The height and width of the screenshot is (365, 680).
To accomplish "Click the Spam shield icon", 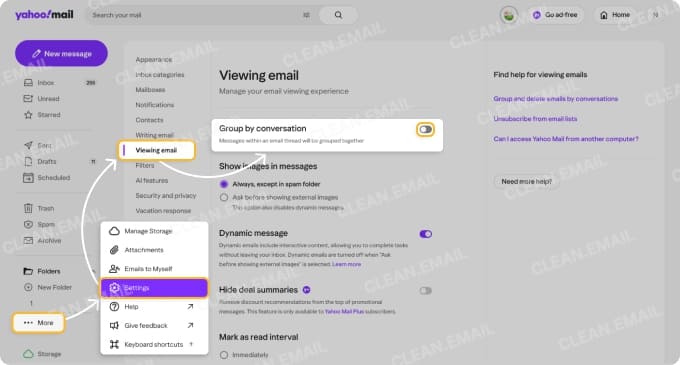I will pyautogui.click(x=28, y=225).
